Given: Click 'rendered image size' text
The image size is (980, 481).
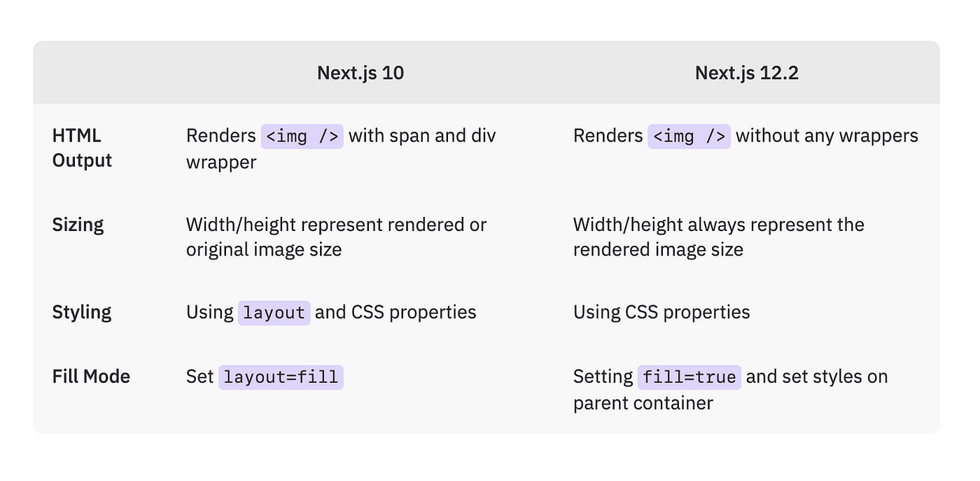Looking at the screenshot, I should tap(658, 249).
